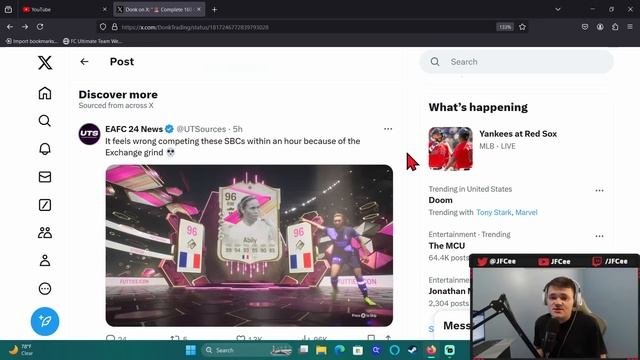640x360 pixels.
Task: Open Notifications bell in sidebar
Action: pos(45,149)
